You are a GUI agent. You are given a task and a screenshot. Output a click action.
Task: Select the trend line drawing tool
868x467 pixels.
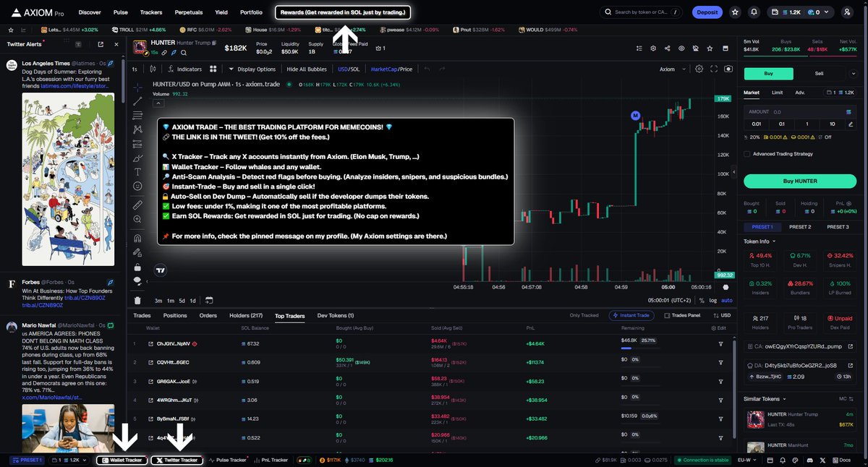pyautogui.click(x=137, y=101)
